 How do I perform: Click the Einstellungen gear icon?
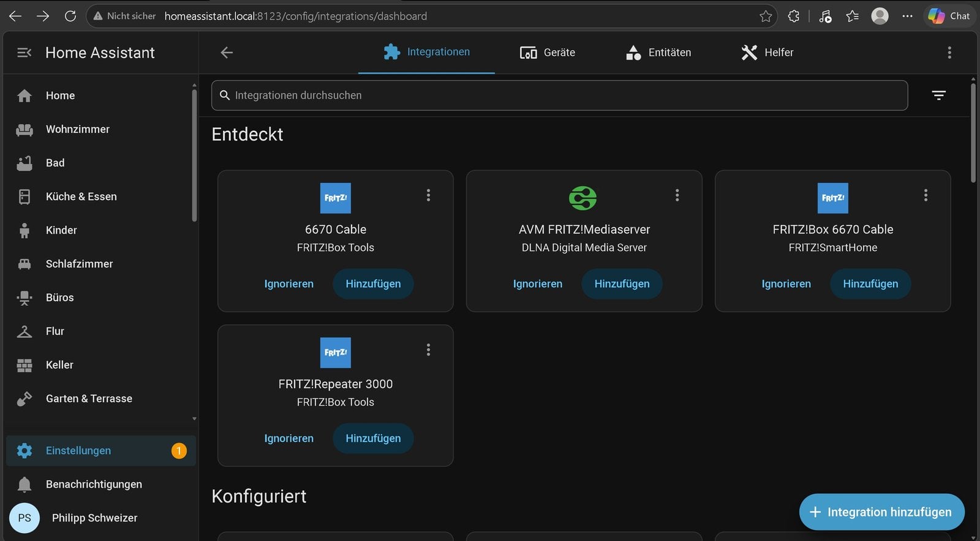pos(24,450)
